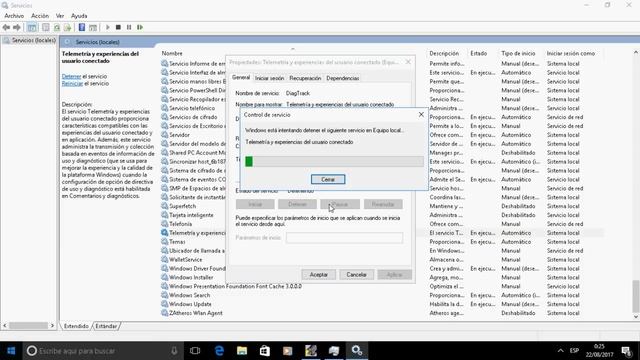Switch to the Iniciar sesión tab

[x=269, y=78]
